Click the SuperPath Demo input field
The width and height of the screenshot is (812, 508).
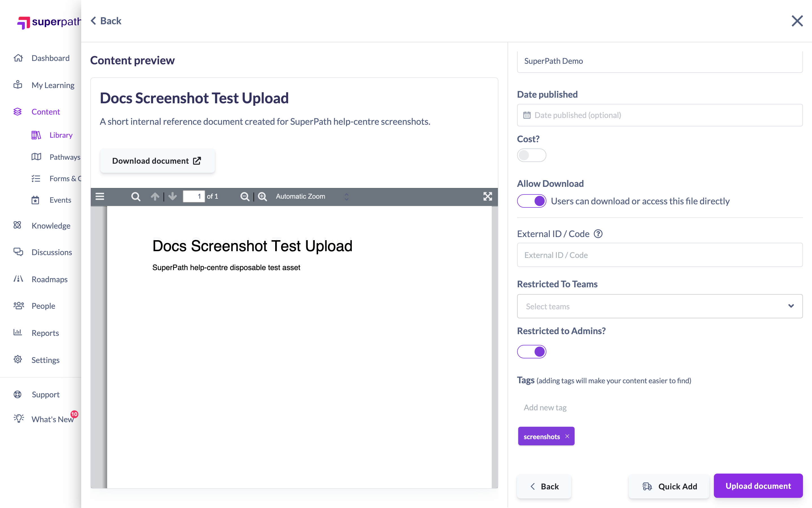click(660, 62)
